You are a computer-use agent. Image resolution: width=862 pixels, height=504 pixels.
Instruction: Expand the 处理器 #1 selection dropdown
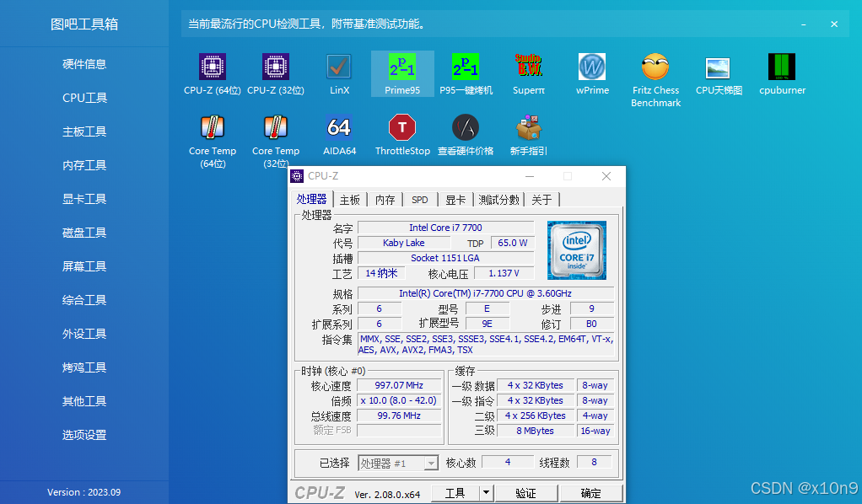coord(432,464)
